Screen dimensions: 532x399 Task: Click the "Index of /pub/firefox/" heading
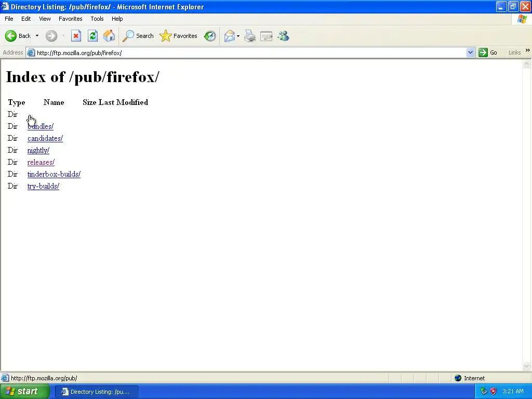pyautogui.click(x=83, y=77)
